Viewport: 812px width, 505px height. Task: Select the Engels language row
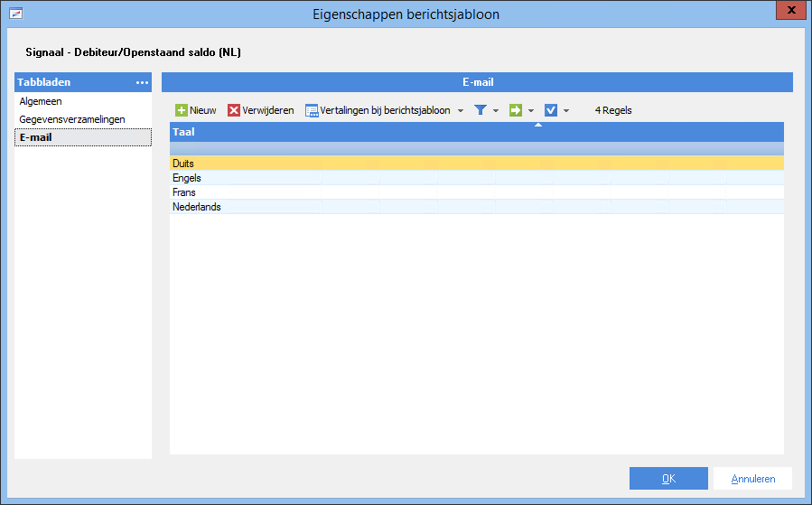coord(476,178)
